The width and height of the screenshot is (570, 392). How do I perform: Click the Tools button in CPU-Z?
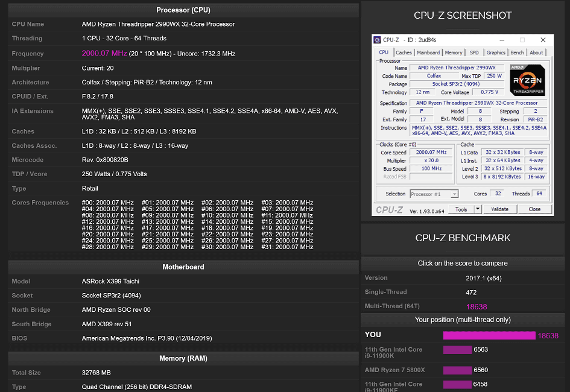pos(461,209)
